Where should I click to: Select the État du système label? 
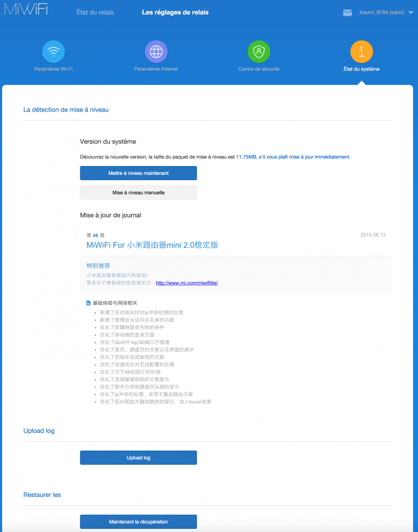click(362, 69)
